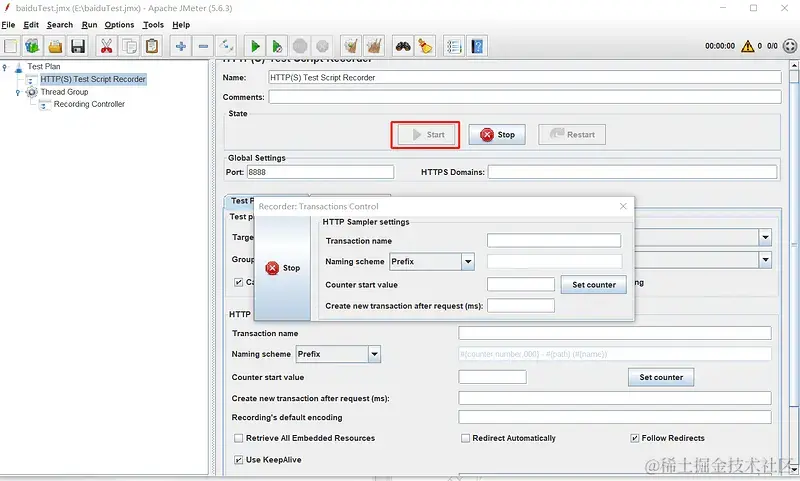Click the Clear results broom icon

point(351,46)
